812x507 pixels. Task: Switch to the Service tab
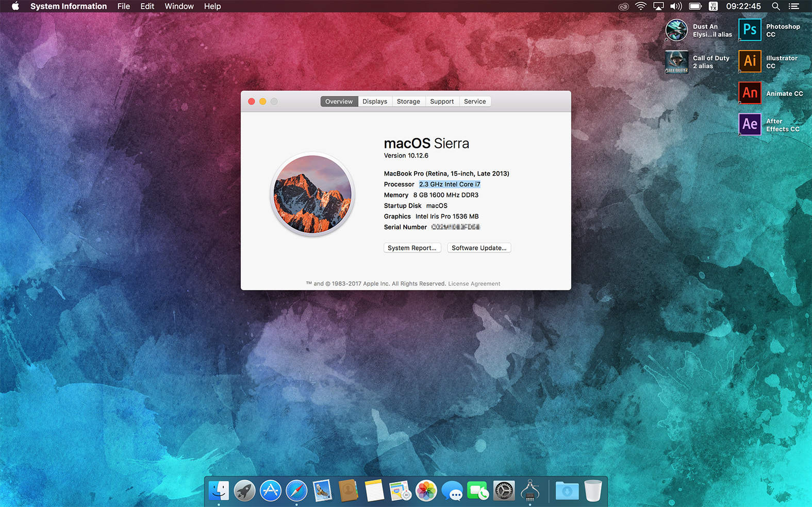click(x=475, y=102)
